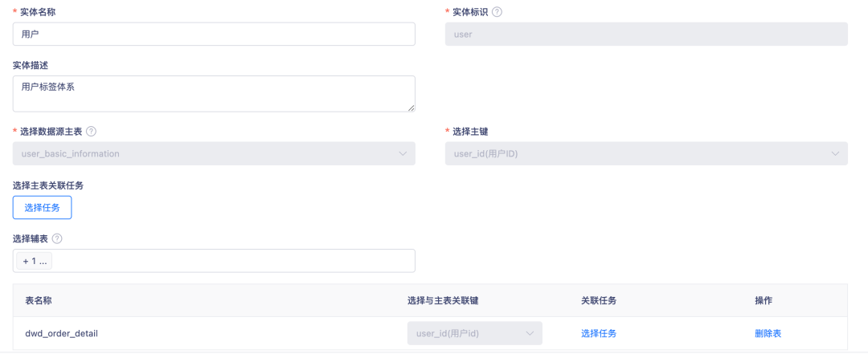Open the user_id(用户id) join key dropdown in the table row

(474, 333)
